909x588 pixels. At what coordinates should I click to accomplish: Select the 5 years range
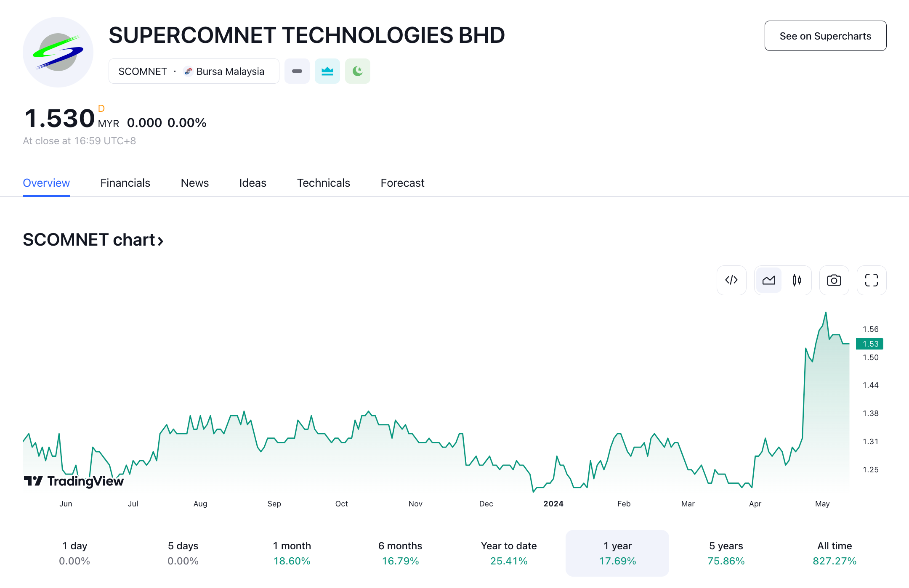(x=726, y=553)
